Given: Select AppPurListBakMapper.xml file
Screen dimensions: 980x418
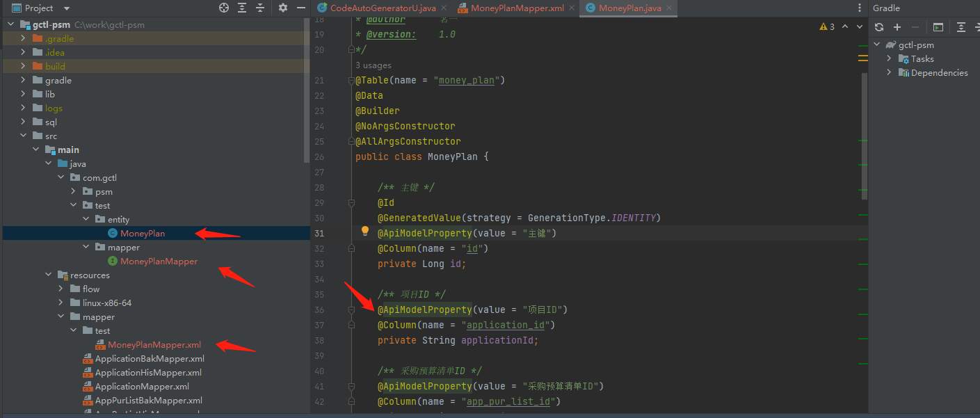Looking at the screenshot, I should point(149,401).
